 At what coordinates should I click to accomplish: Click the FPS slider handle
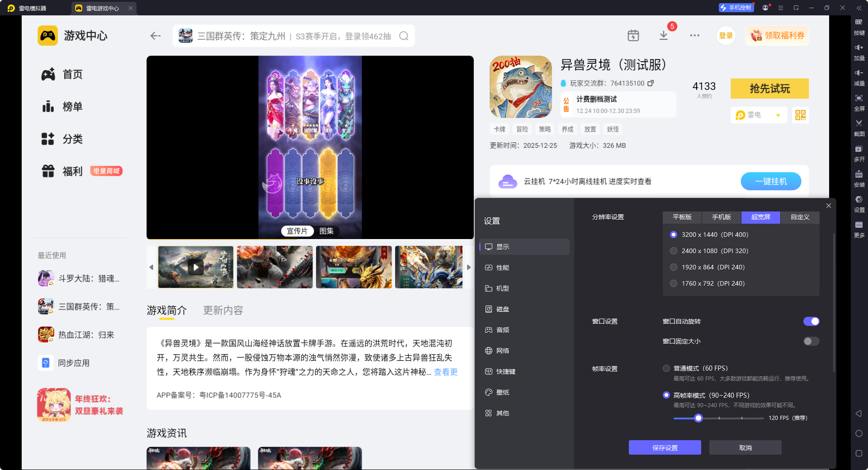(x=698, y=418)
